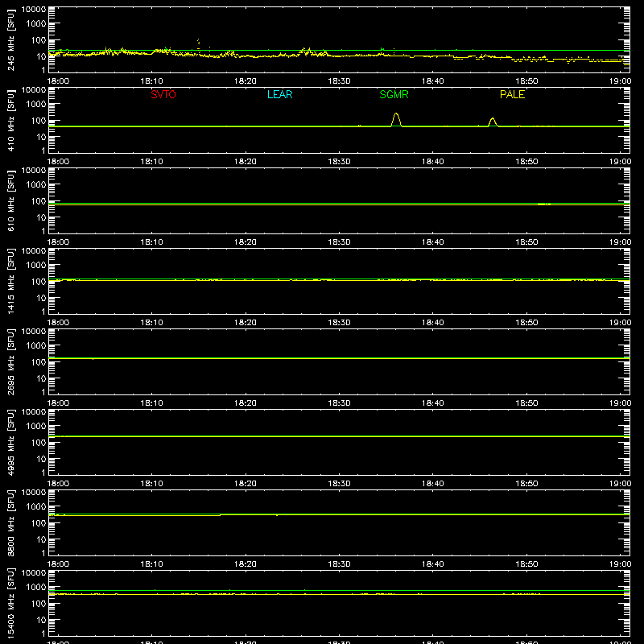644x644 pixels.
Task: Click the 245 MHz spike near 18:15
Action: coord(198,42)
